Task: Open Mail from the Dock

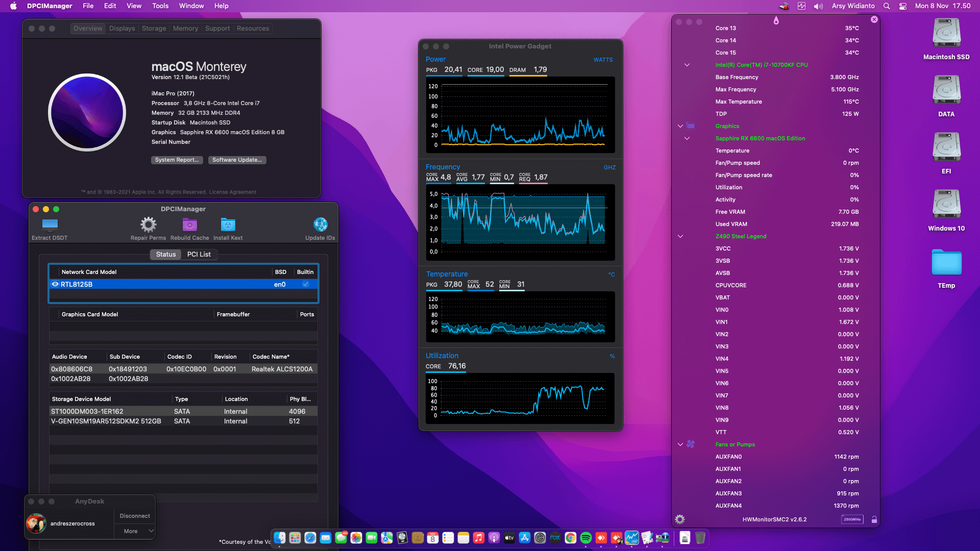Action: point(326,538)
